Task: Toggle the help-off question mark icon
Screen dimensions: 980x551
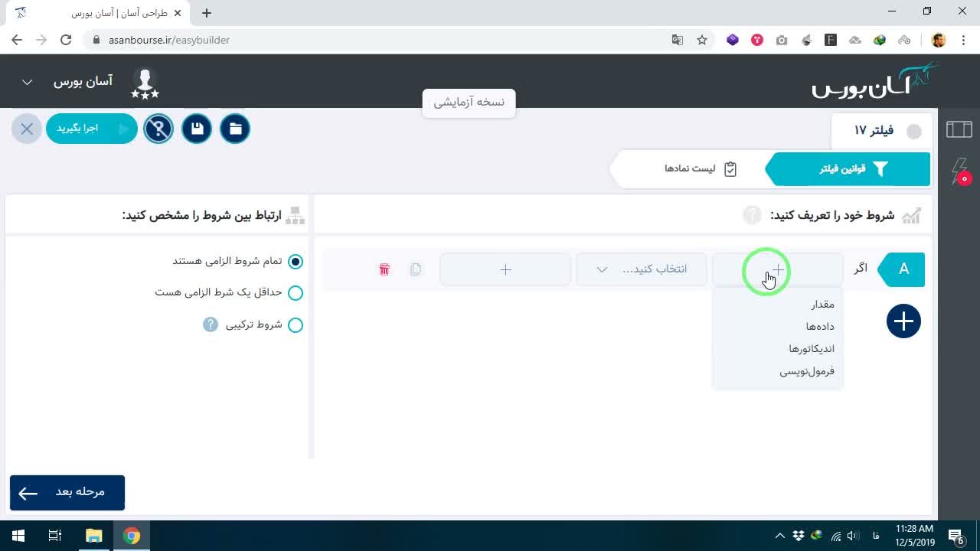Action: (158, 129)
